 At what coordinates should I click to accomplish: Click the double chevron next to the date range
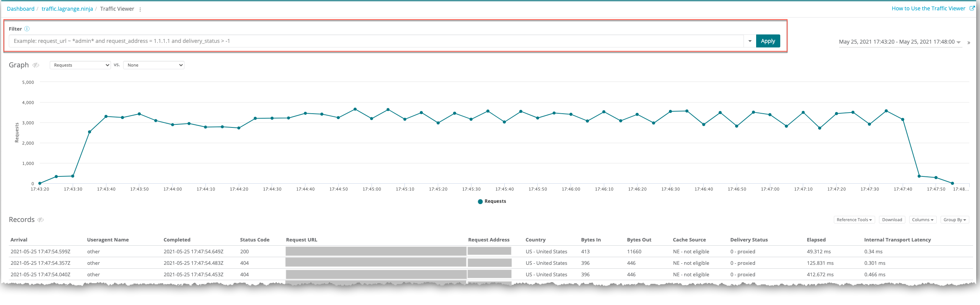click(969, 43)
